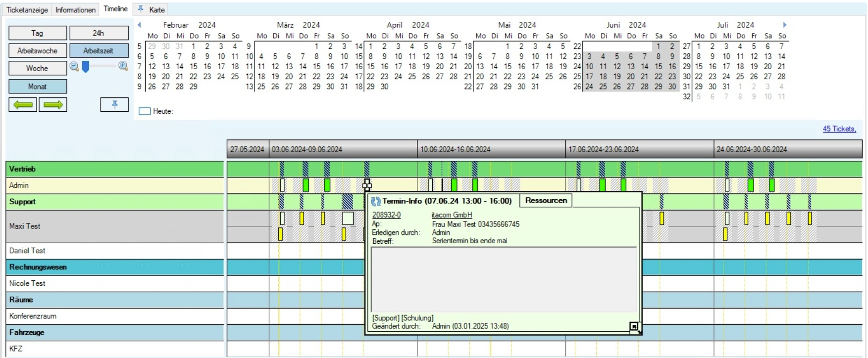Open the 45 Tickets link
The width and height of the screenshot is (868, 358).
[x=839, y=129]
